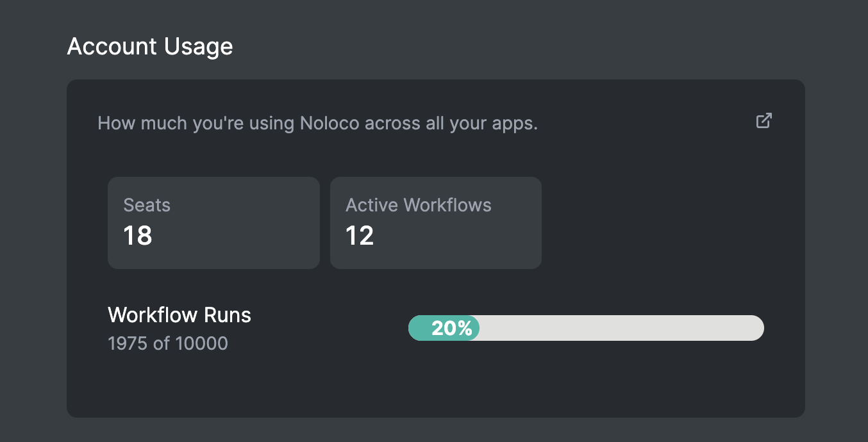Click the "Active Workflows" label text
Viewport: 868px width, 442px height.
coord(418,205)
